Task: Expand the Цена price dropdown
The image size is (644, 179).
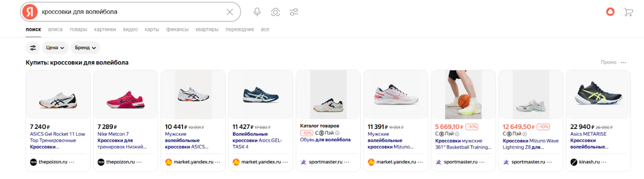Action: coord(55,48)
